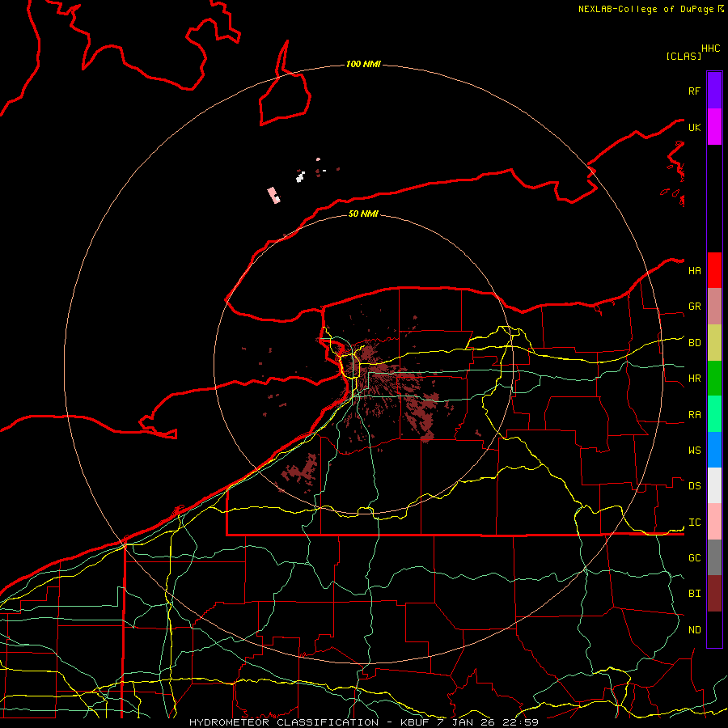Click the BD yellow legend color swatch
This screenshot has width=728, height=728.
pyautogui.click(x=714, y=343)
